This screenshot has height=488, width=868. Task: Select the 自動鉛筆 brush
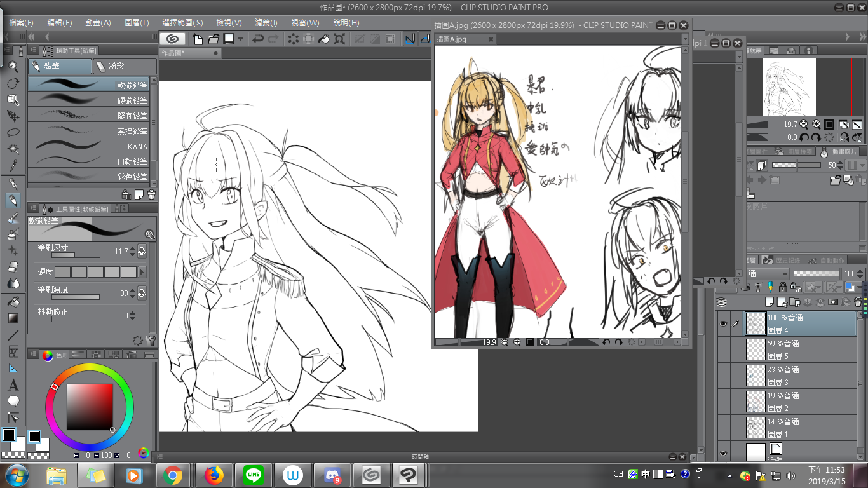89,161
